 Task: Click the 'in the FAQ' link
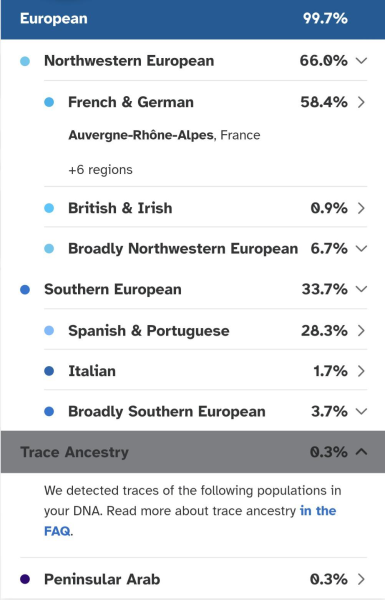tap(190, 521)
